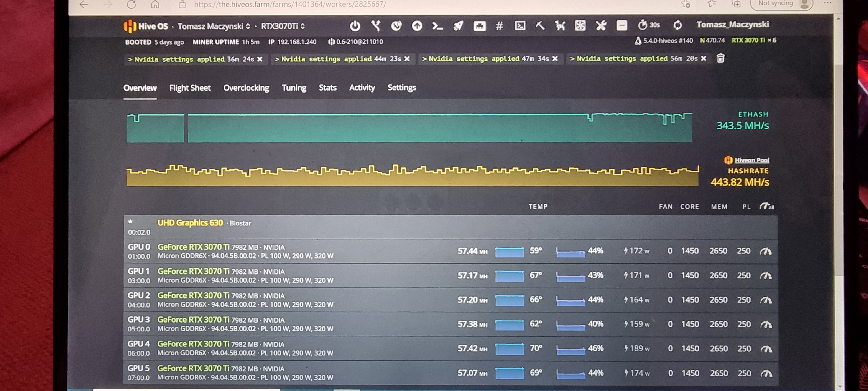The width and height of the screenshot is (868, 391).
Task: Click the power actions icon
Action: 355,26
